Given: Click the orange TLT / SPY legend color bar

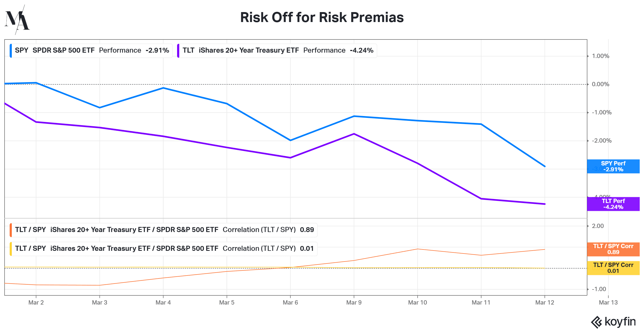Looking at the screenshot, I should click(11, 230).
